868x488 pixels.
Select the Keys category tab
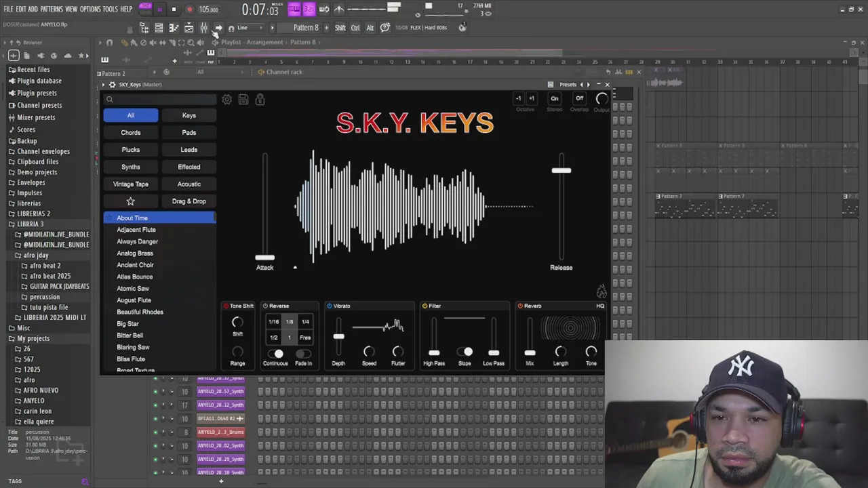pos(189,115)
